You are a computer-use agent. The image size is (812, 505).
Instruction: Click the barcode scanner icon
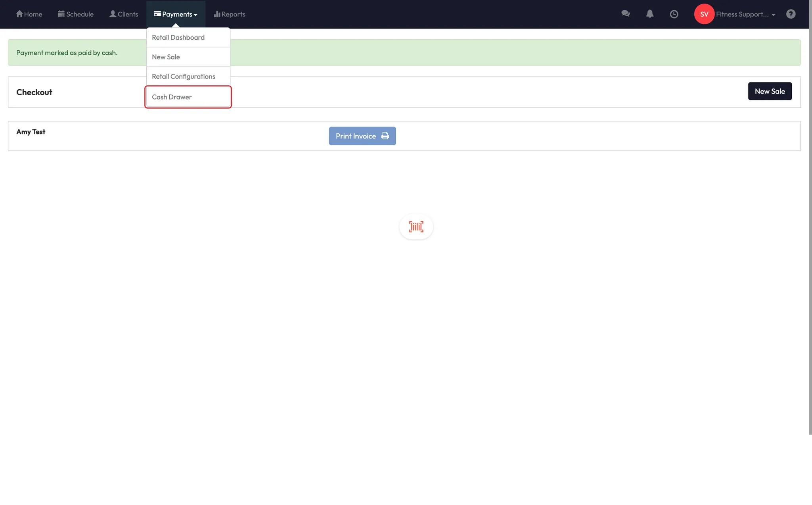[x=416, y=227]
